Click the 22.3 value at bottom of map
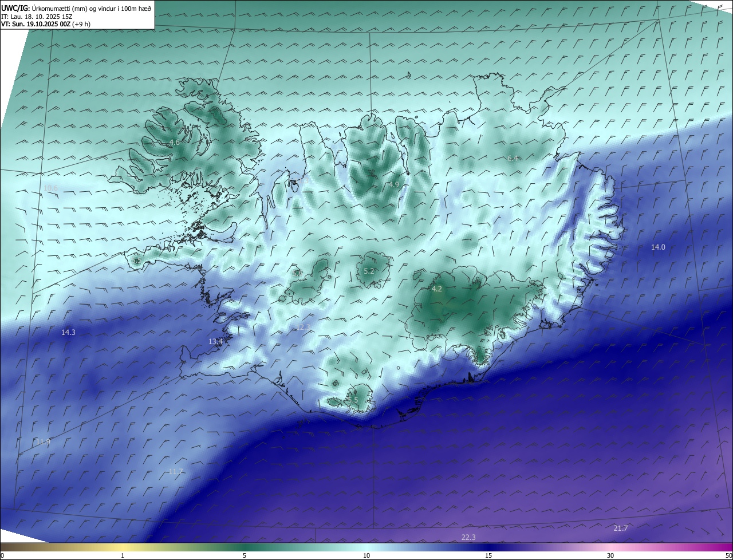Viewport: 733px width, 560px height. tap(468, 537)
